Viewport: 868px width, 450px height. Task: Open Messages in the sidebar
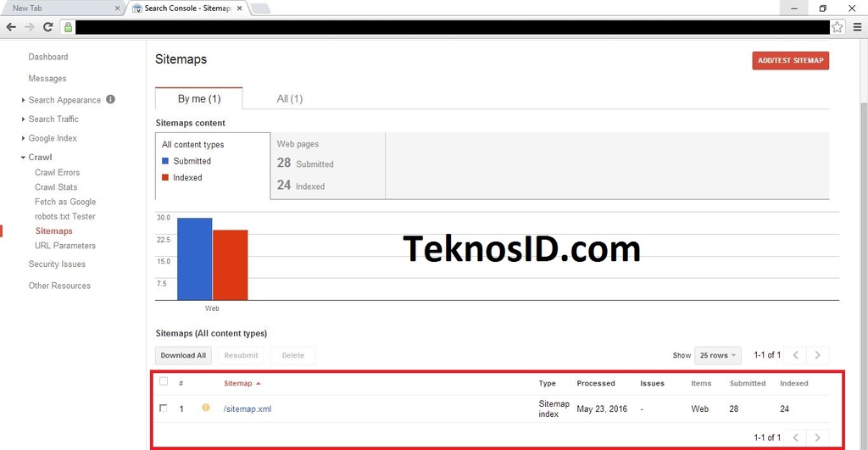tap(47, 79)
